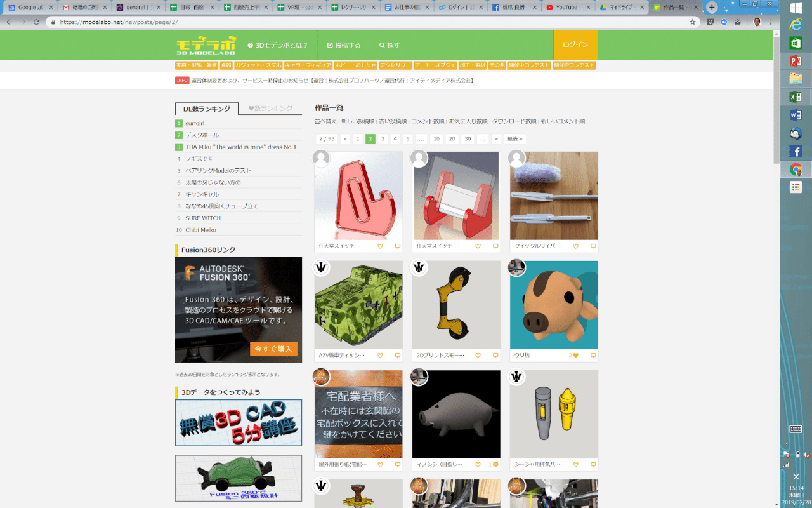
Task: Open the gray boar model thumbnail
Action: (456, 414)
